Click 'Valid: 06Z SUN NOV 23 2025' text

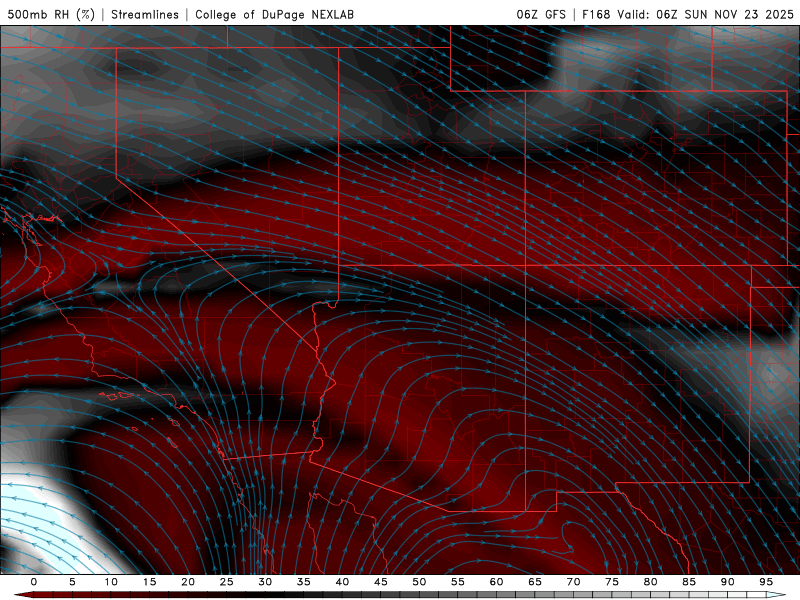tap(706, 15)
